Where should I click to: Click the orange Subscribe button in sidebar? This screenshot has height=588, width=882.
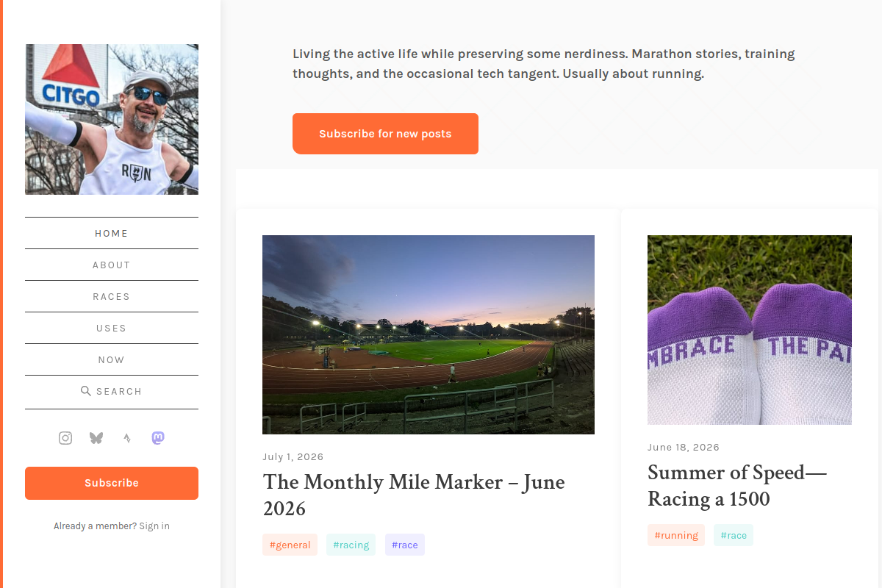112,483
